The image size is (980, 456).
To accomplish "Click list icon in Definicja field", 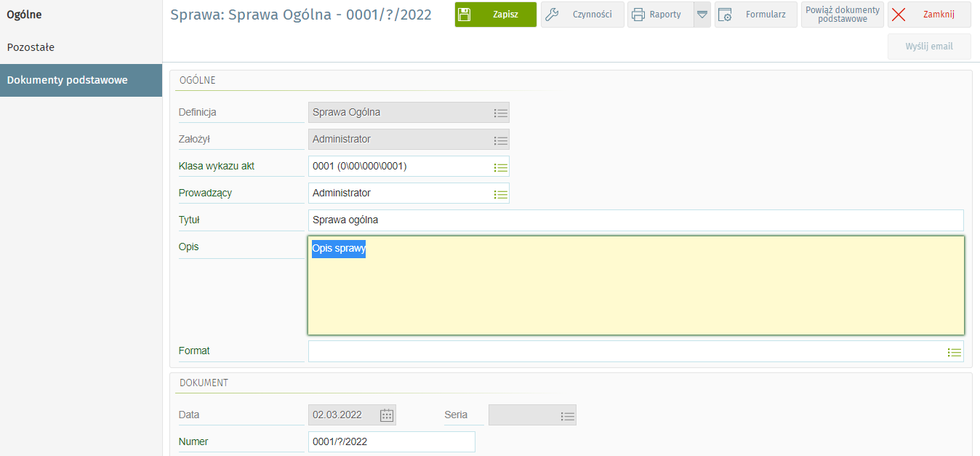I will pyautogui.click(x=500, y=113).
